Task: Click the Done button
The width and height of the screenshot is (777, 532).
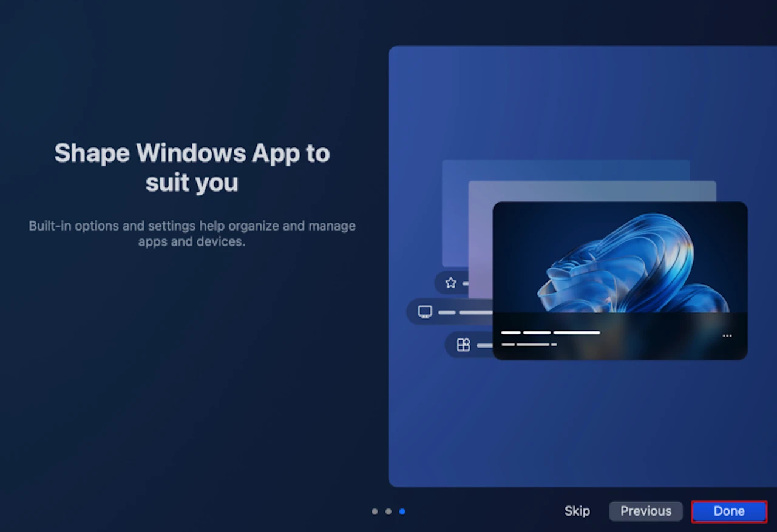Action: pos(729,511)
